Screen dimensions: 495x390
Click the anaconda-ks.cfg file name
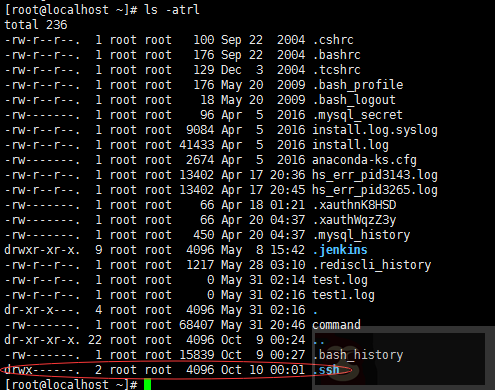[x=365, y=160]
